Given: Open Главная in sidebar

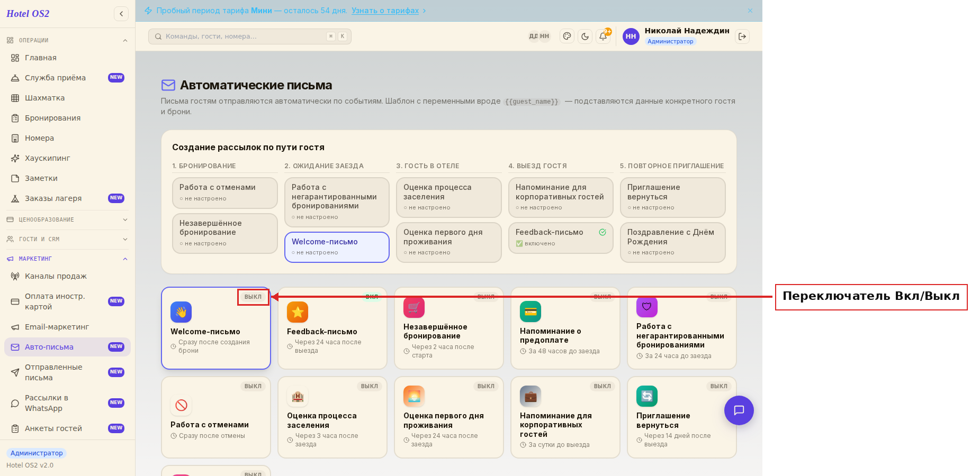Looking at the screenshot, I should [x=67, y=58].
